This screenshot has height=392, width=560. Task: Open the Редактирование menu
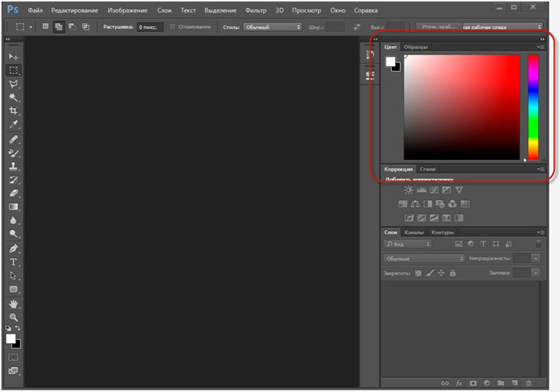pos(75,10)
